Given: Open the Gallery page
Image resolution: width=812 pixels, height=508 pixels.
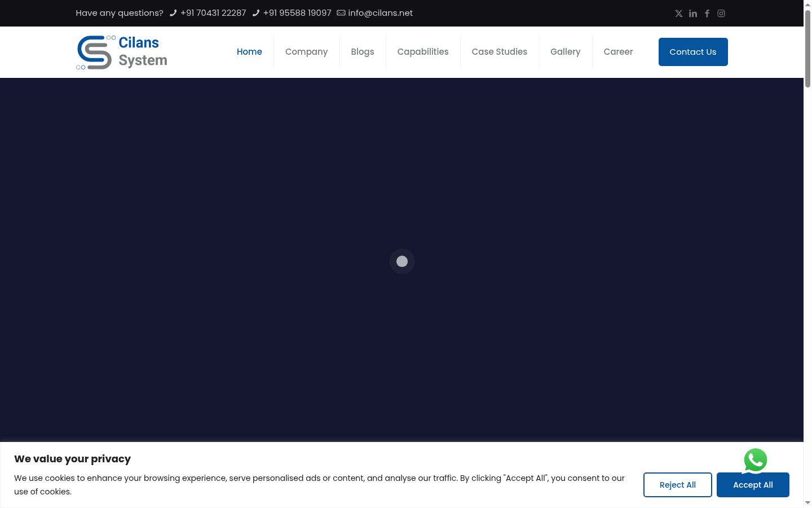Looking at the screenshot, I should click(566, 52).
